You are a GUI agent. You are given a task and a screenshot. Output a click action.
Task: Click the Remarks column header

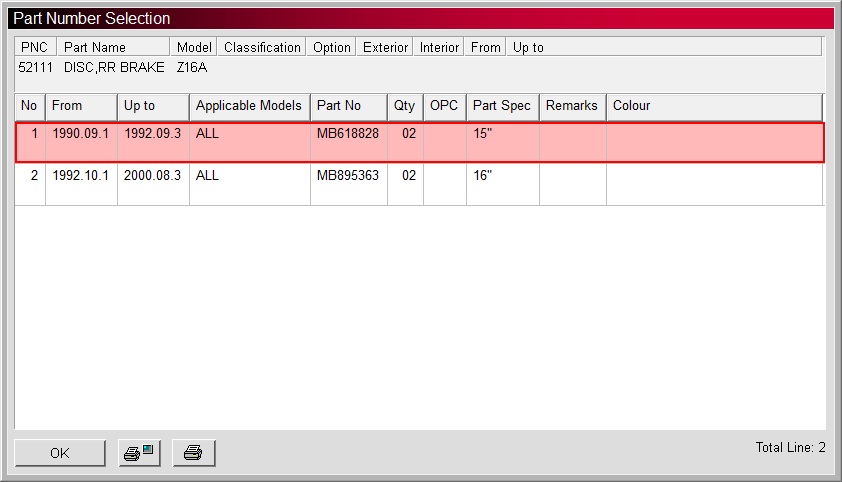click(572, 106)
